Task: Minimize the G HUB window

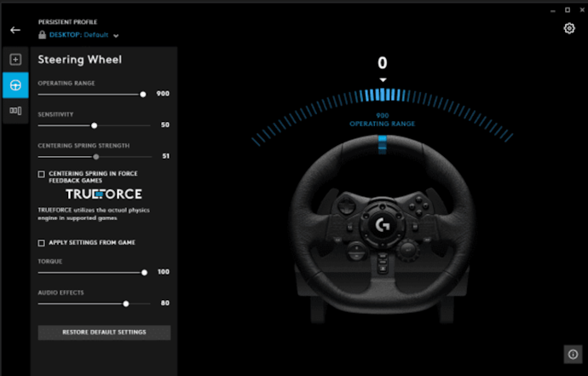Action: pyautogui.click(x=553, y=10)
